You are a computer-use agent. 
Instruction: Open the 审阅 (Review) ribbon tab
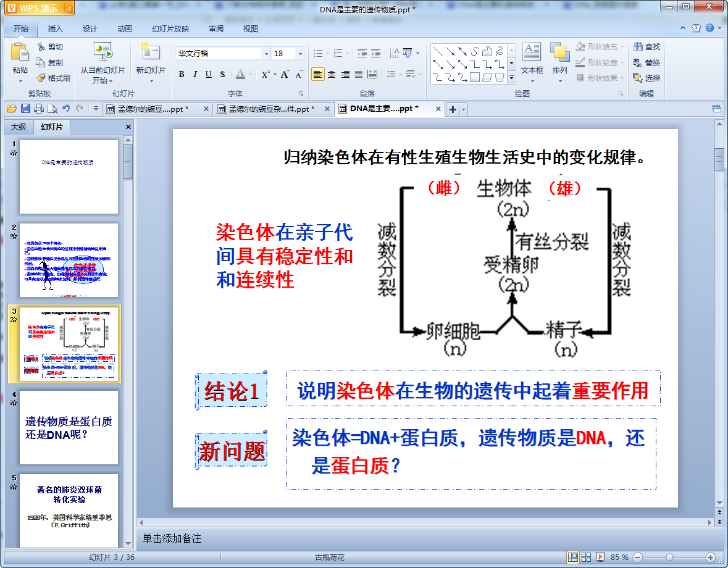click(x=216, y=29)
